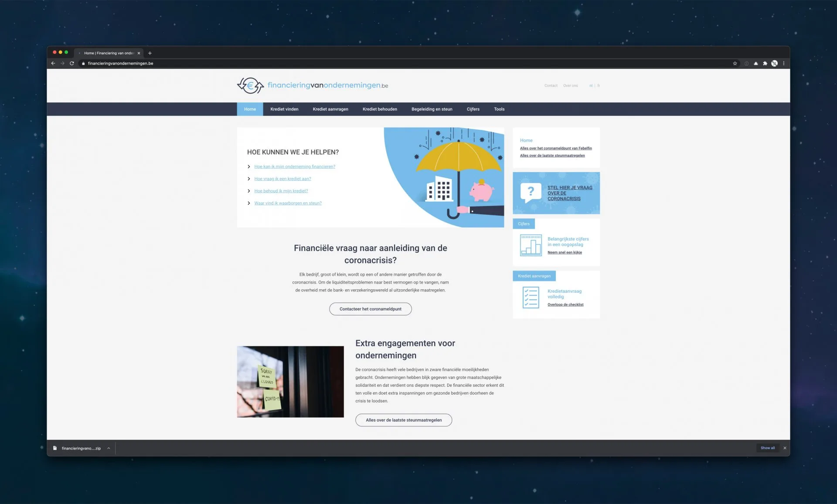The height and width of the screenshot is (504, 837).
Task: Open Krediet behouden menu item
Action: 380,109
